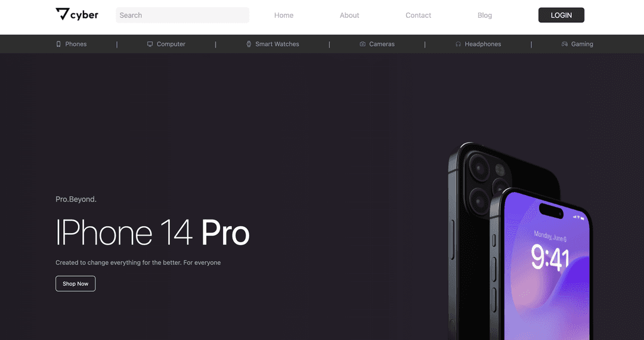
Task: Click the monitor icon beside Computer
Action: (150, 44)
